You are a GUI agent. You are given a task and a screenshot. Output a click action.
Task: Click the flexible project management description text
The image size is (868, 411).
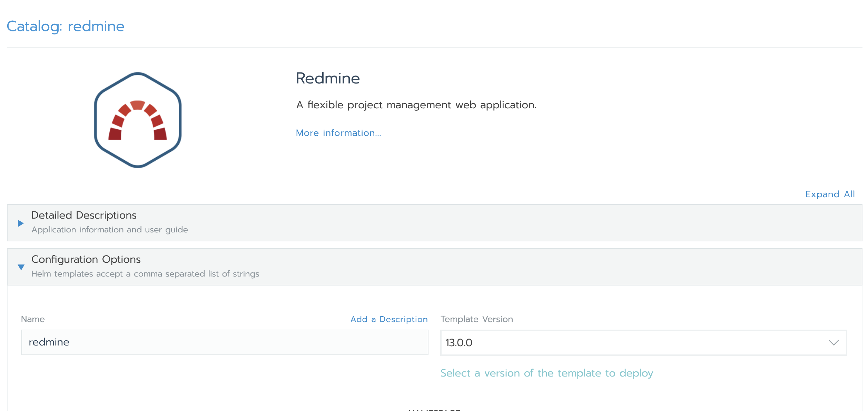tap(416, 105)
